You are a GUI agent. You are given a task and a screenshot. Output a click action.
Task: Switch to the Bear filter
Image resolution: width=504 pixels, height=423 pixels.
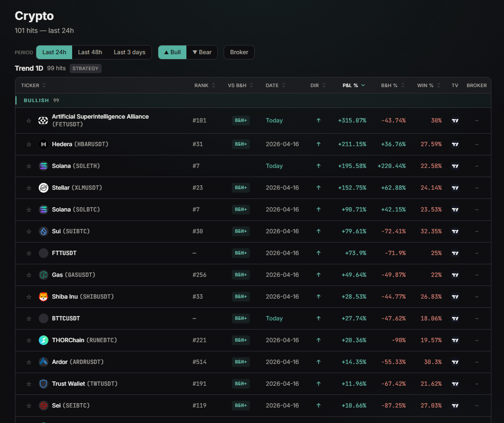tap(202, 52)
